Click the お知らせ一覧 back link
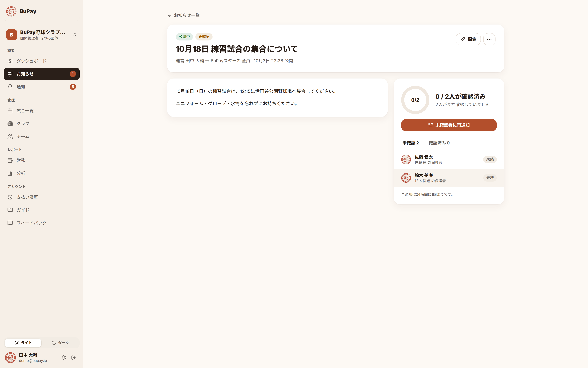588x368 pixels. pyautogui.click(x=184, y=15)
